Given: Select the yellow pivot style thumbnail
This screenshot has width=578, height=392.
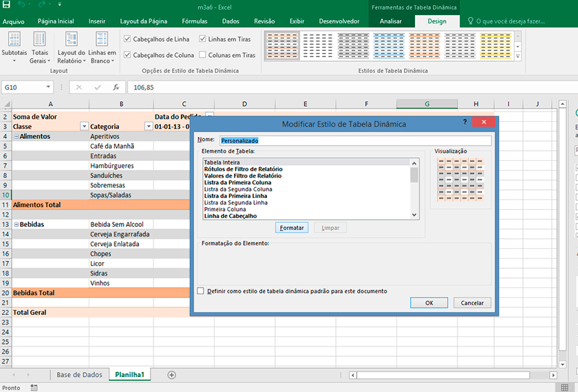Looking at the screenshot, I should click(495, 45).
